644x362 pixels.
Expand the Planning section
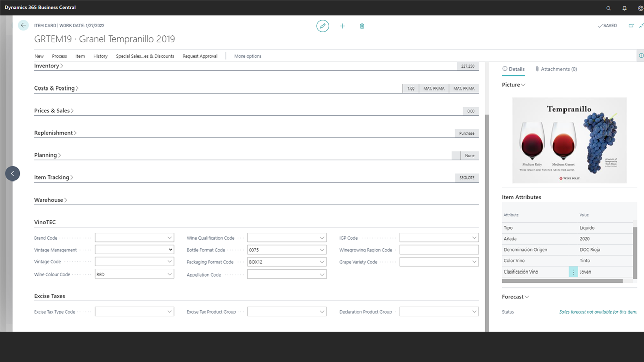(x=48, y=155)
